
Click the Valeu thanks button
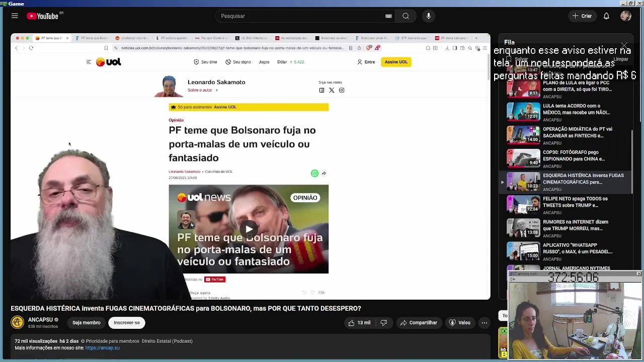459,323
